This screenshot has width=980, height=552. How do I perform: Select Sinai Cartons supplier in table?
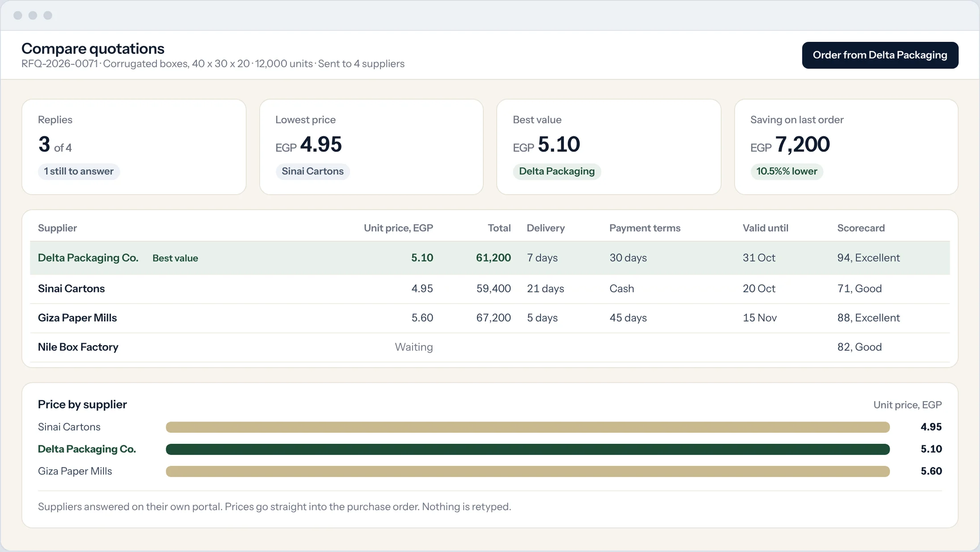pos(71,288)
